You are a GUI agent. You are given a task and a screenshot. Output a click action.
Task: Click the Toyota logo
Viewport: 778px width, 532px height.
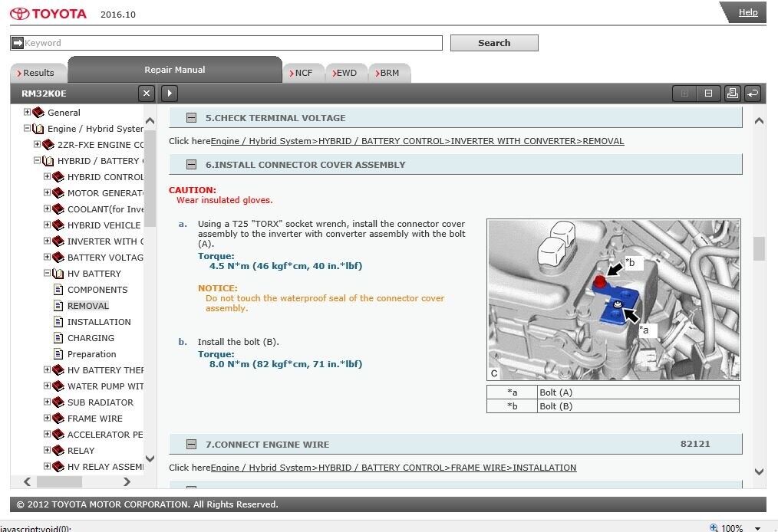(48, 14)
